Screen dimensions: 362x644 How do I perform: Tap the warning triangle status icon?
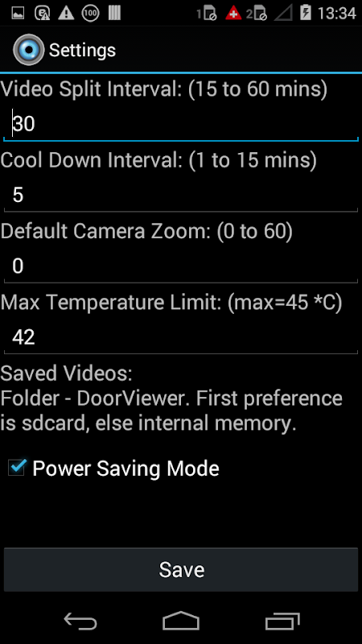(x=66, y=14)
